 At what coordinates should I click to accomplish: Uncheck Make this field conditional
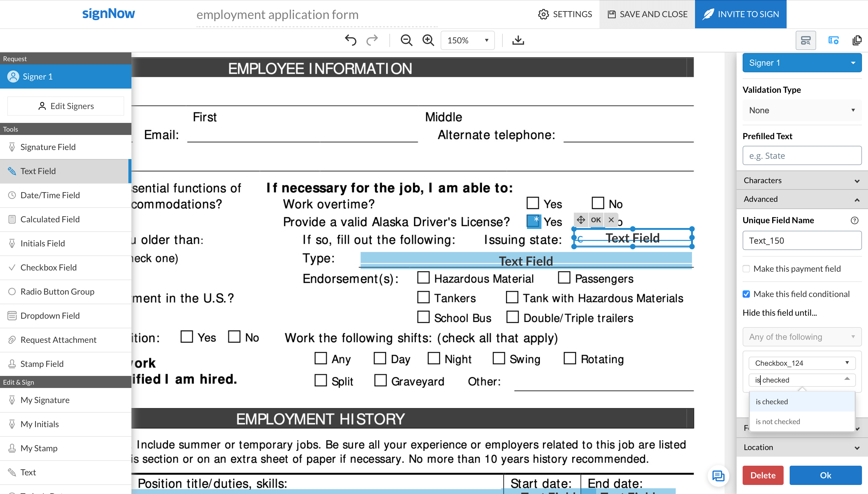746,294
